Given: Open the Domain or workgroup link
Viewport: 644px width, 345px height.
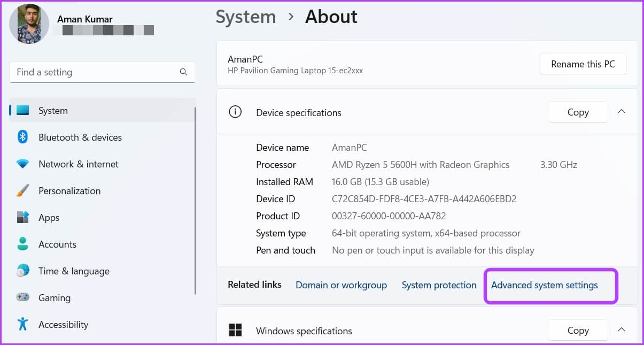Looking at the screenshot, I should click(x=341, y=285).
